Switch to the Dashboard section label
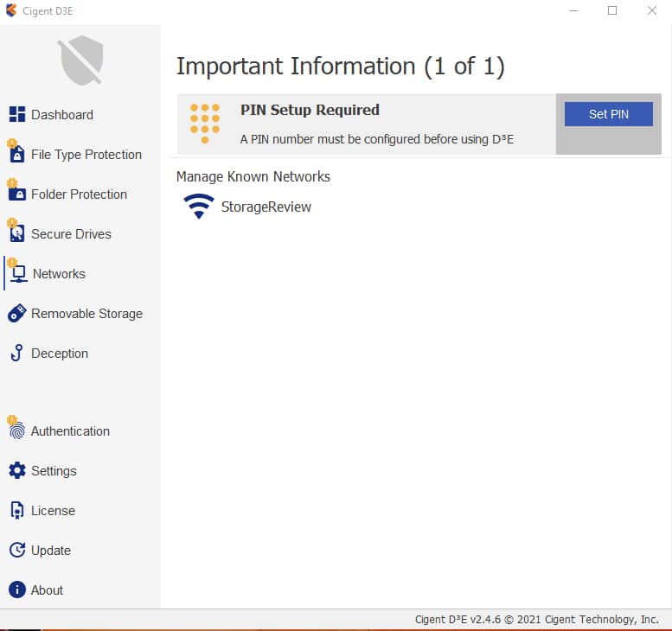 coord(62,115)
